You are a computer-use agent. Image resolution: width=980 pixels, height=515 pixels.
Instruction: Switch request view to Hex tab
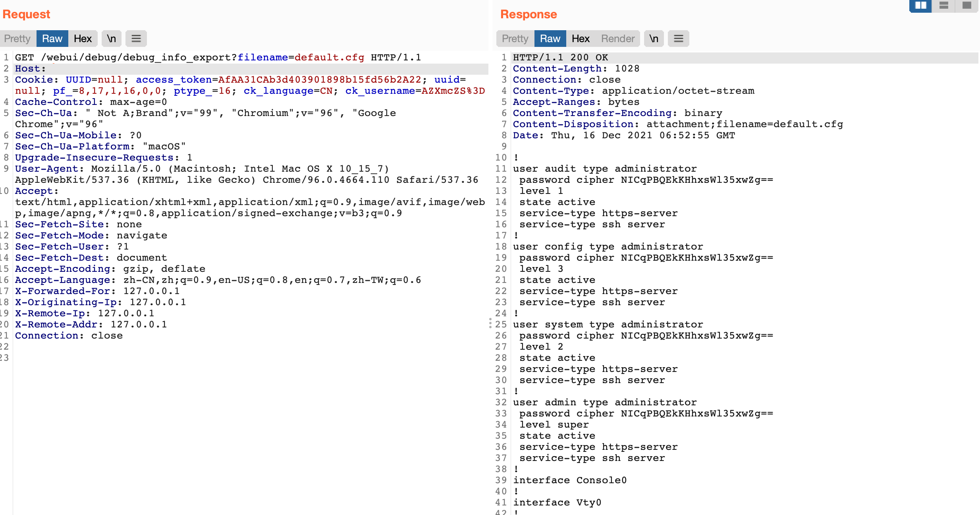[x=83, y=39]
